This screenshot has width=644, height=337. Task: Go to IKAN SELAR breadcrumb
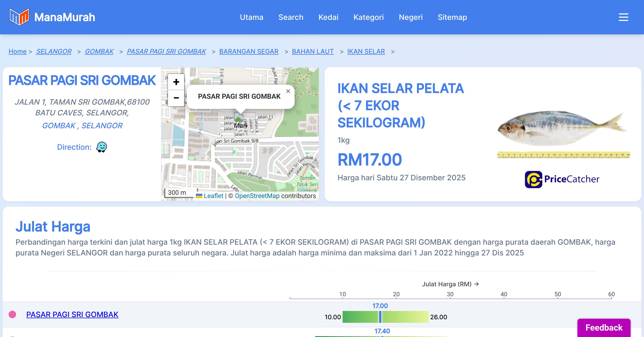tap(366, 51)
